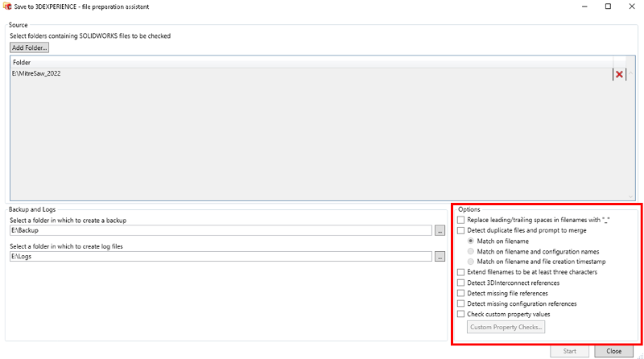The width and height of the screenshot is (644, 359).
Task: Close the window using the title bar X
Action: [x=632, y=6]
